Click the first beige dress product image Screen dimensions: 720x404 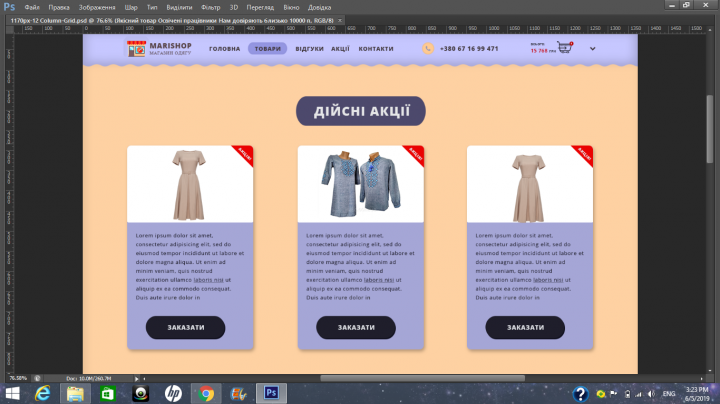point(189,185)
